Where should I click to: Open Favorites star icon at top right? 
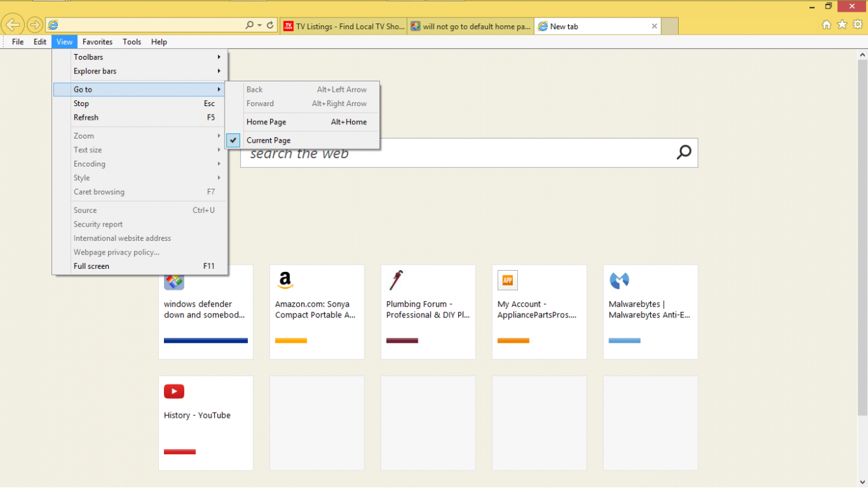tap(842, 25)
